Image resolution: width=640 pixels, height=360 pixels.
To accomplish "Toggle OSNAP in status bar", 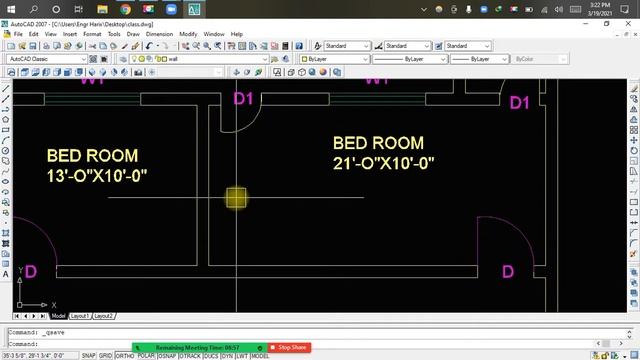I will (x=167, y=356).
